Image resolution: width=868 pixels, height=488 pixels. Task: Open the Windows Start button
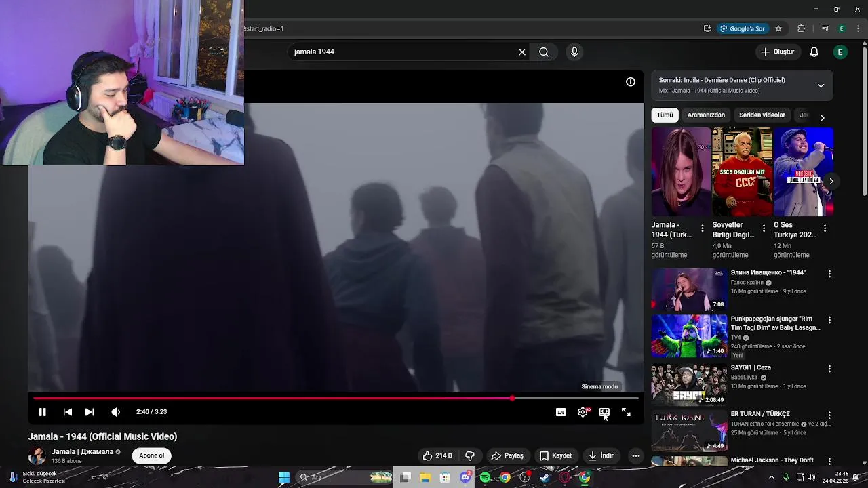(284, 477)
